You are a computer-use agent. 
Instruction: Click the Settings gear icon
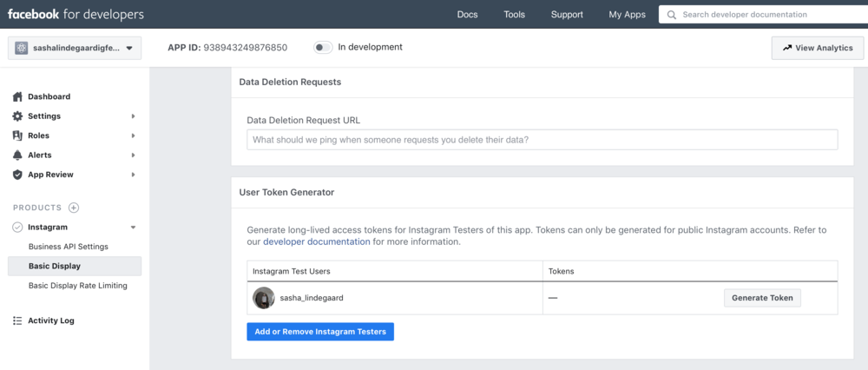(17, 116)
